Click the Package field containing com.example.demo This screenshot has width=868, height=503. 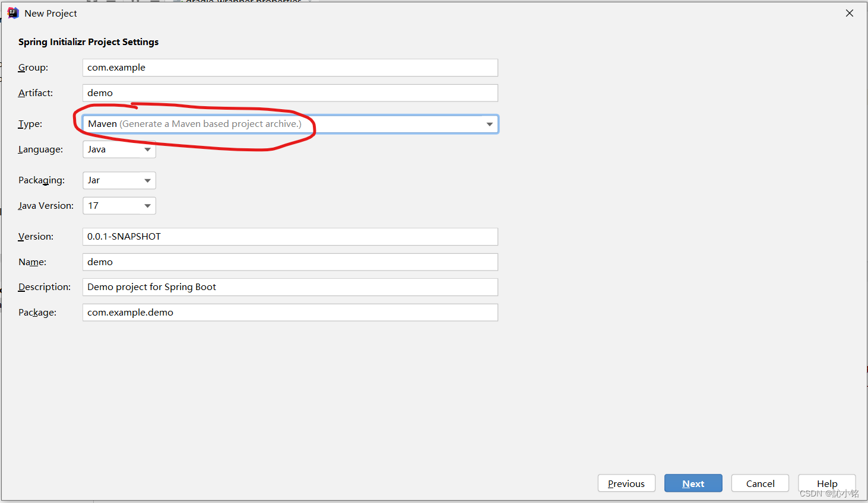tap(290, 313)
